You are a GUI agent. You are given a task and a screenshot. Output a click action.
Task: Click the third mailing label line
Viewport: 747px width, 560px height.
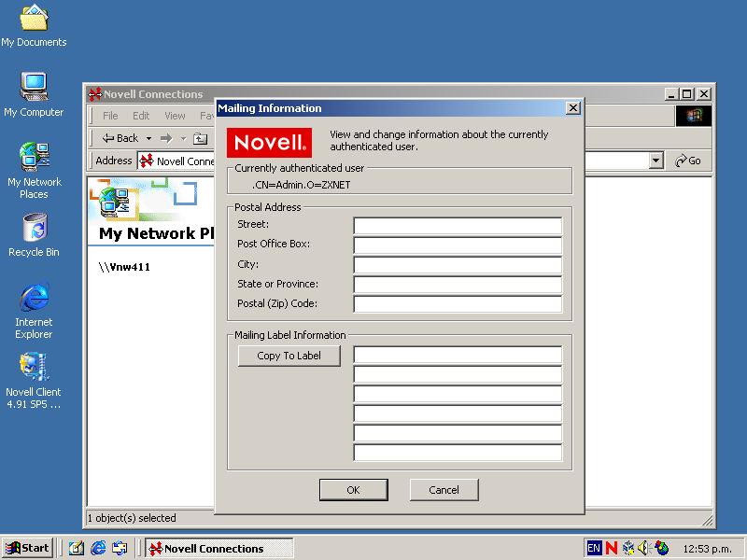pos(458,394)
